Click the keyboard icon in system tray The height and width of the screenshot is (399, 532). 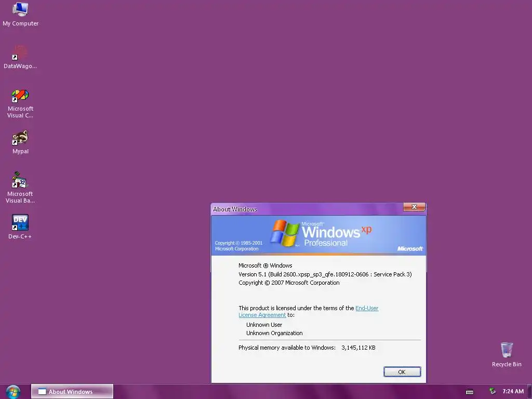(470, 392)
